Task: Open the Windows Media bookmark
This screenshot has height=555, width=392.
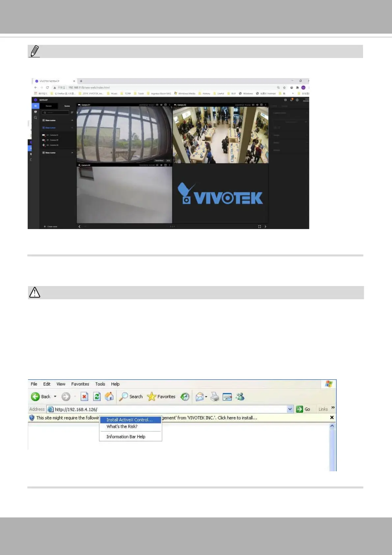Action: coord(185,94)
